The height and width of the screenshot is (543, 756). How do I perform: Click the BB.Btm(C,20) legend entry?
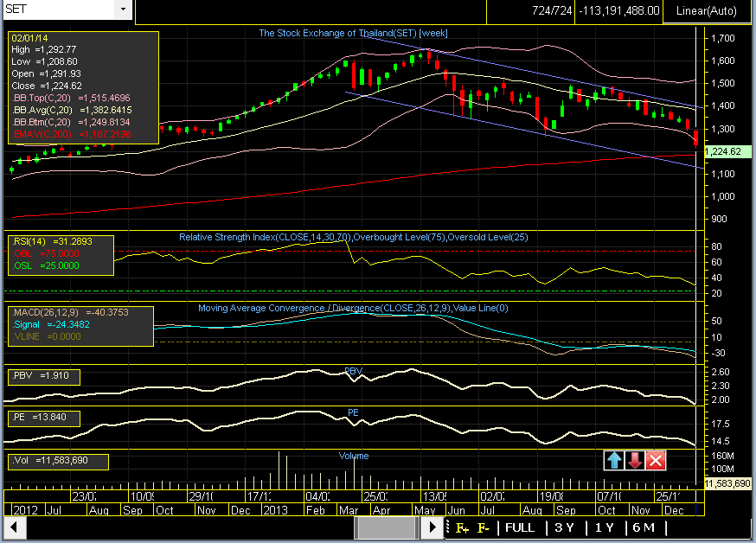(x=71, y=122)
